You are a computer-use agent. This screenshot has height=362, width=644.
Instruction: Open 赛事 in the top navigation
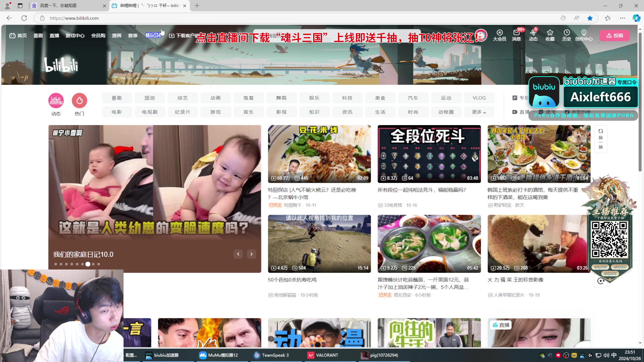[133, 35]
